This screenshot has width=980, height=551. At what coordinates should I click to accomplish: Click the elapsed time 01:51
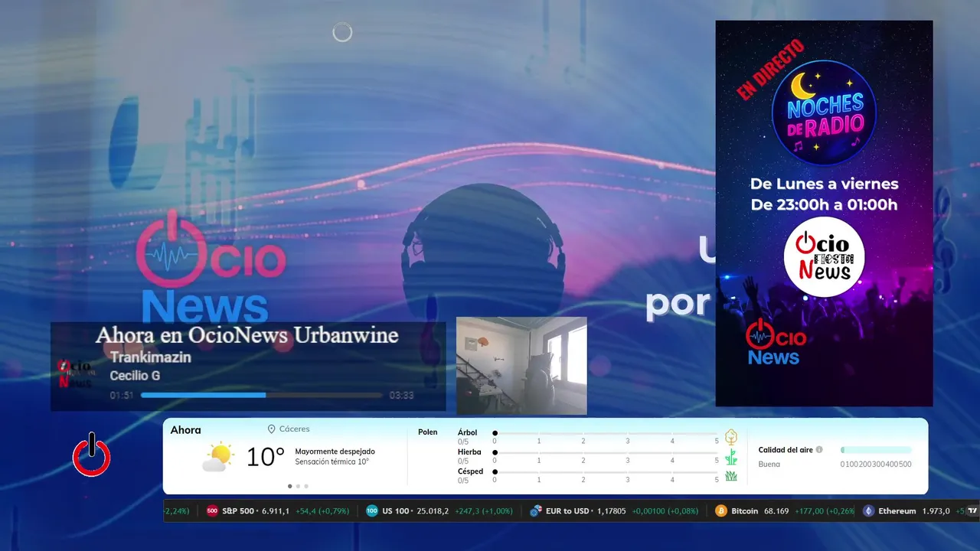point(122,396)
